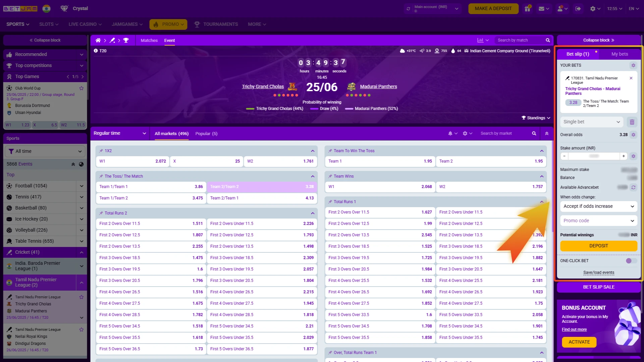Pin the 1X2 market

click(100, 150)
